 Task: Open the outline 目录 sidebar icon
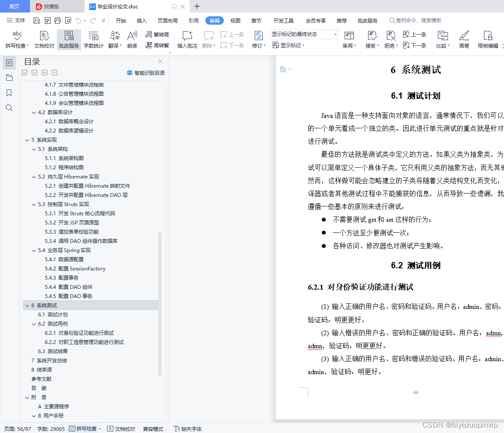click(x=9, y=63)
